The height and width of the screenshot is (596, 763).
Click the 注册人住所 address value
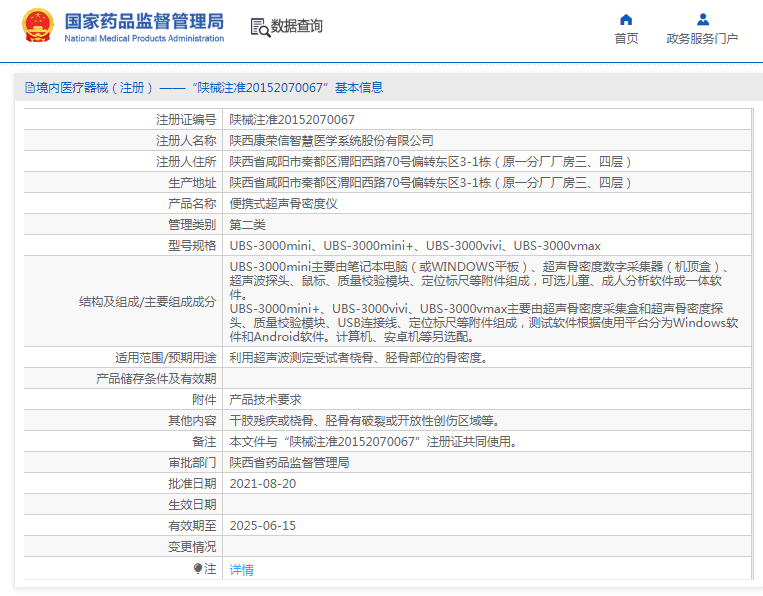(x=431, y=162)
